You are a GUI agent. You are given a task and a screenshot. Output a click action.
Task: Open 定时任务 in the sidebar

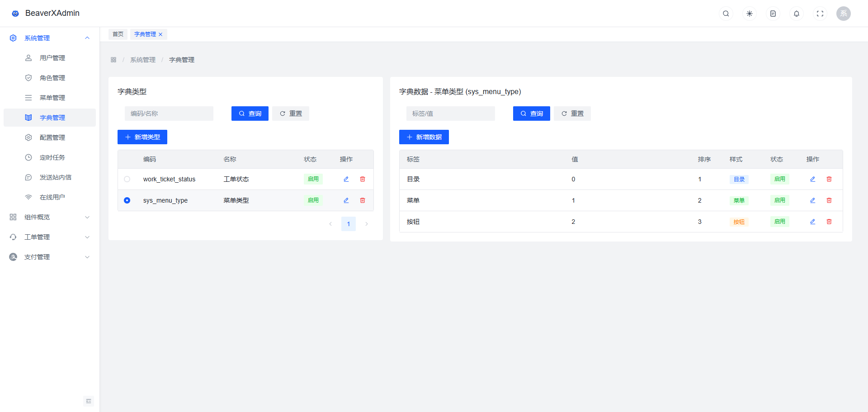coord(50,157)
